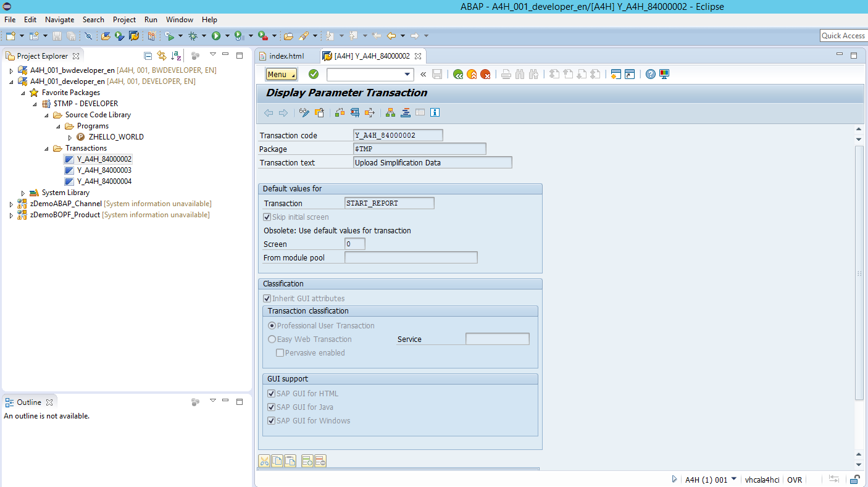Click the green Continue checkmark in SAP toolbar
This screenshot has width=868, height=487.
(314, 73)
